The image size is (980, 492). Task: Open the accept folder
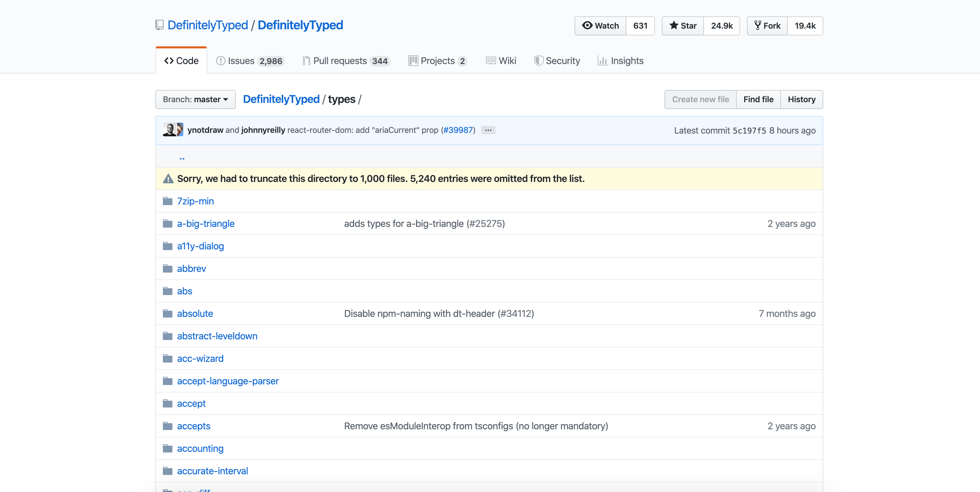tap(192, 403)
